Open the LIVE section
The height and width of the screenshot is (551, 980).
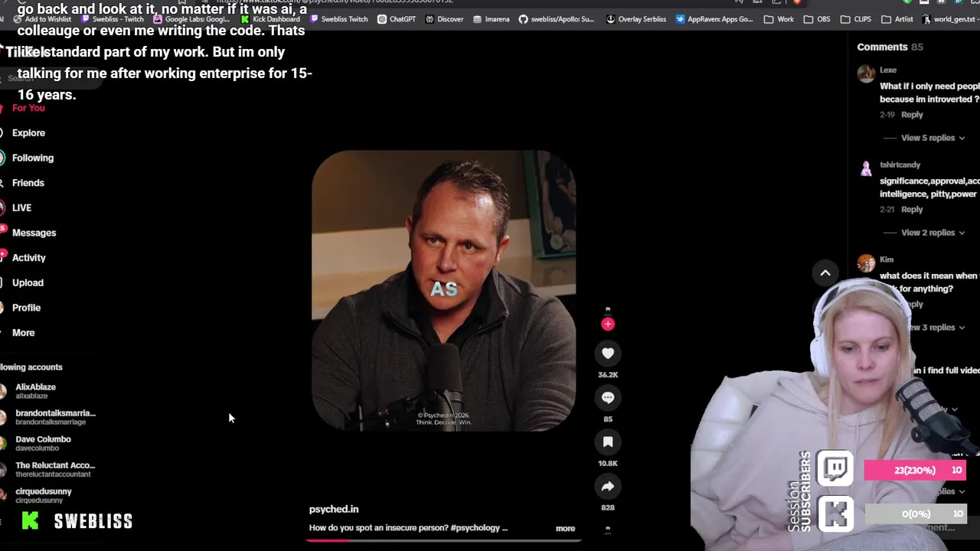[x=21, y=208]
